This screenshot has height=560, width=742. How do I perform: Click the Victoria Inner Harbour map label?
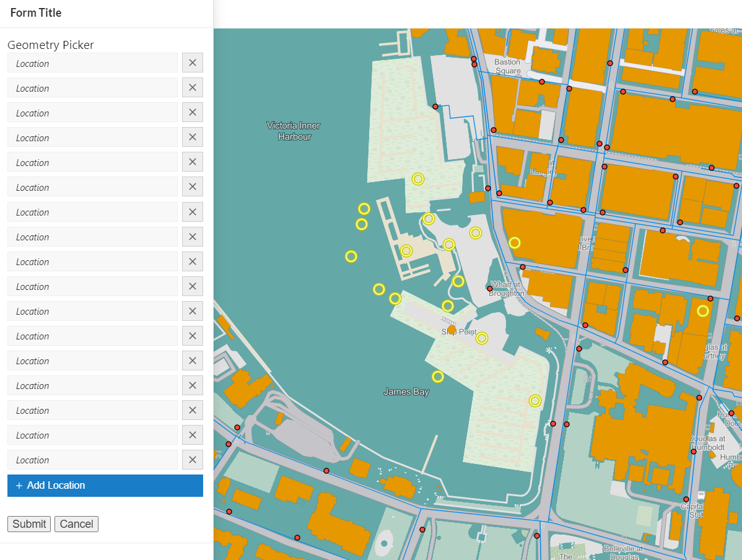click(x=294, y=131)
